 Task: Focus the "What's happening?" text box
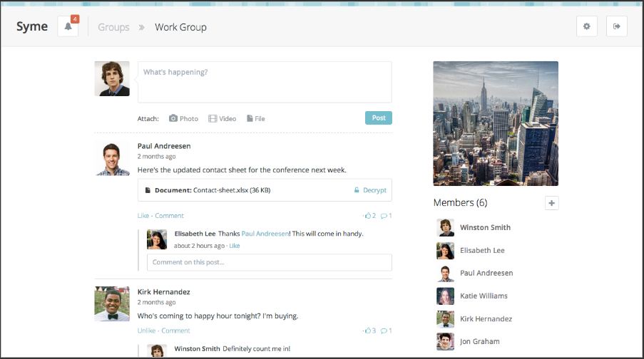(264, 82)
